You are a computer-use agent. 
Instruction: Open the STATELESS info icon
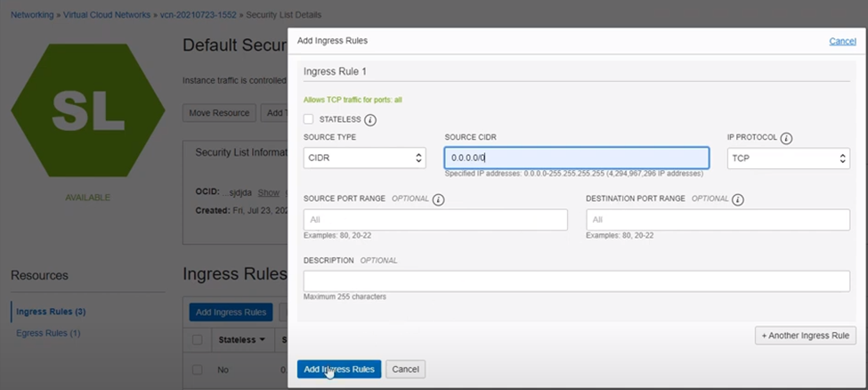(371, 119)
